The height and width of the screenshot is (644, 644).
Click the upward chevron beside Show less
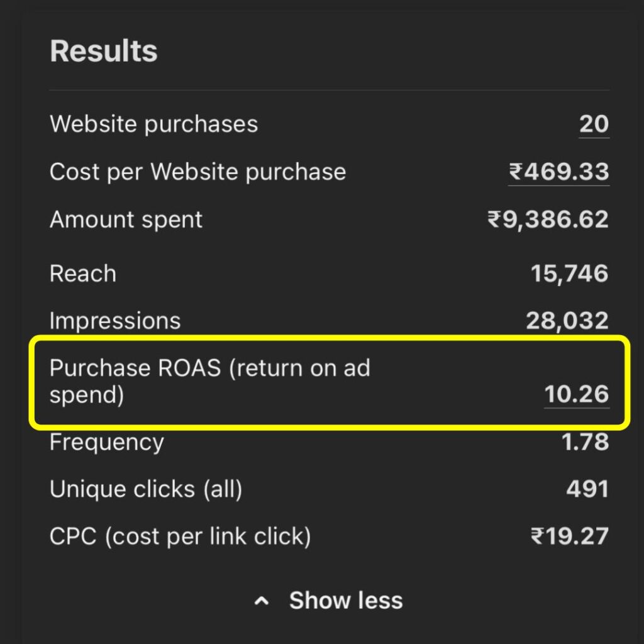262,601
